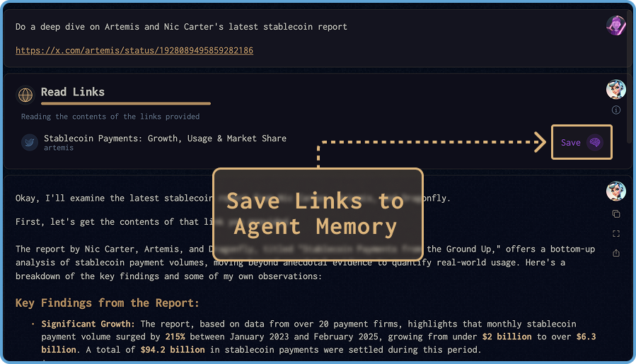Click the 'artemis' source label

(59, 148)
